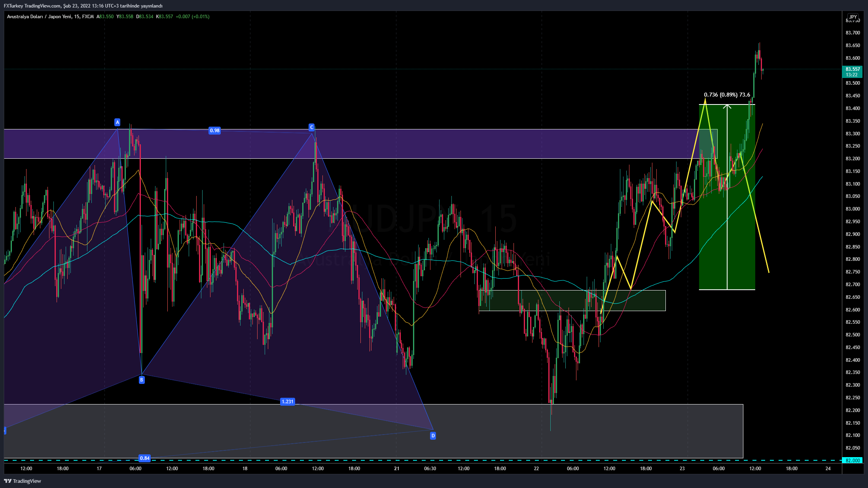Click the candle countdown timer 13:22

[852, 75]
